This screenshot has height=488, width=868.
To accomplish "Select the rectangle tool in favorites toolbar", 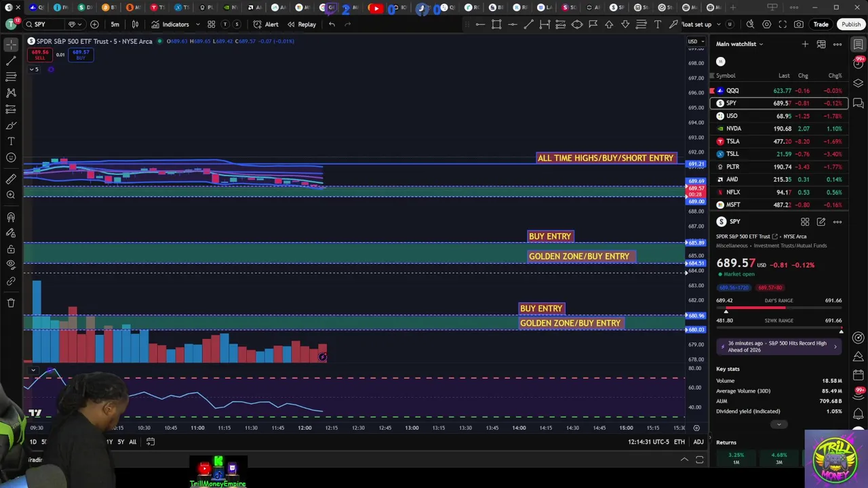I will click(x=496, y=24).
